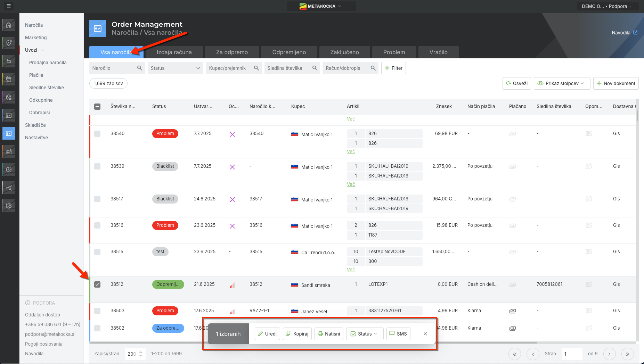Select the checkbox for order 38539
The height and width of the screenshot is (364, 644).
click(97, 166)
